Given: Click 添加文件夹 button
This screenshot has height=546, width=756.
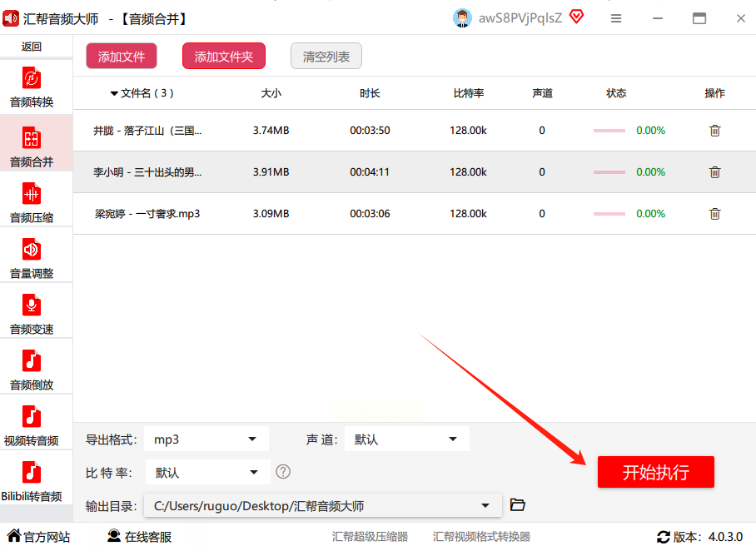Looking at the screenshot, I should 224,57.
